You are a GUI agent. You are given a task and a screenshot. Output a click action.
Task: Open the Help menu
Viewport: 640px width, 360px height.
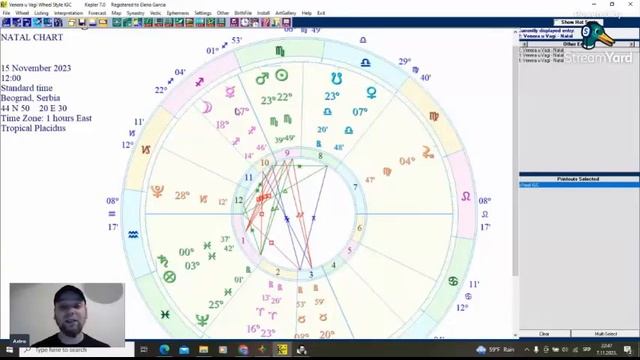point(307,13)
